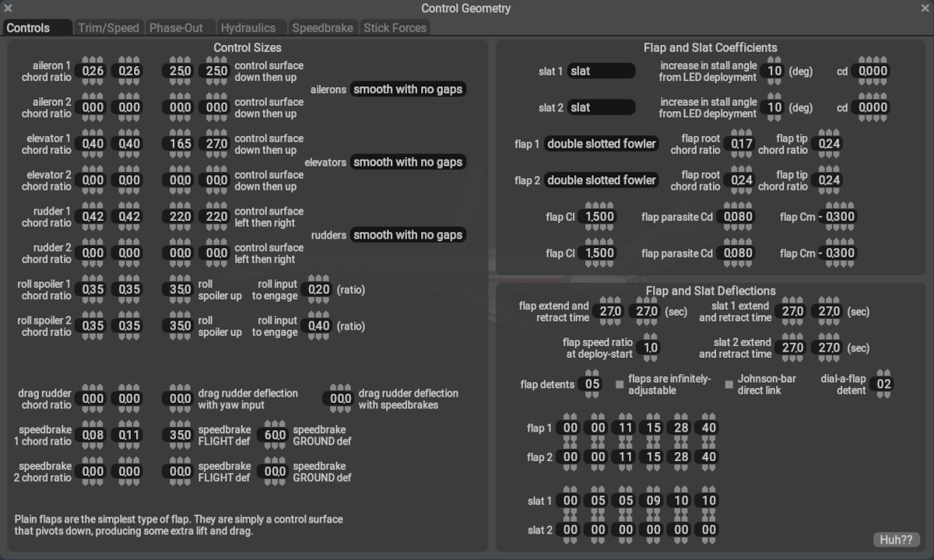Image resolution: width=934 pixels, height=560 pixels.
Task: Toggle the Johnson-bar direct link checkbox
Action: click(x=729, y=384)
